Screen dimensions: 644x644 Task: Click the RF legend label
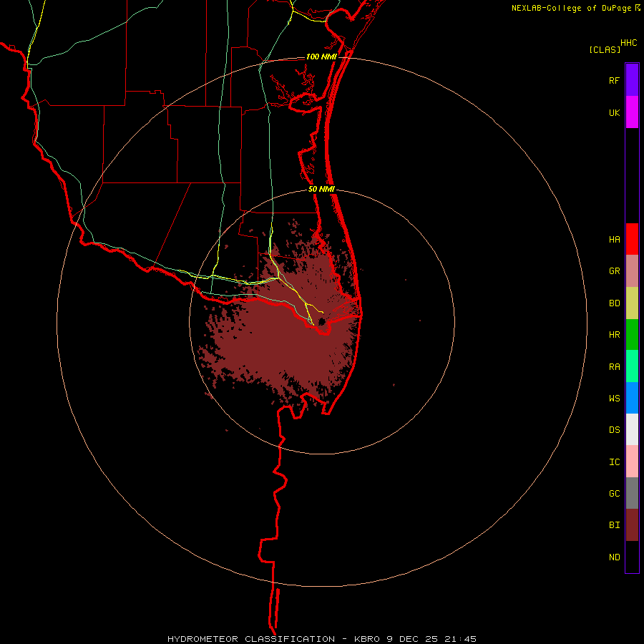point(614,81)
